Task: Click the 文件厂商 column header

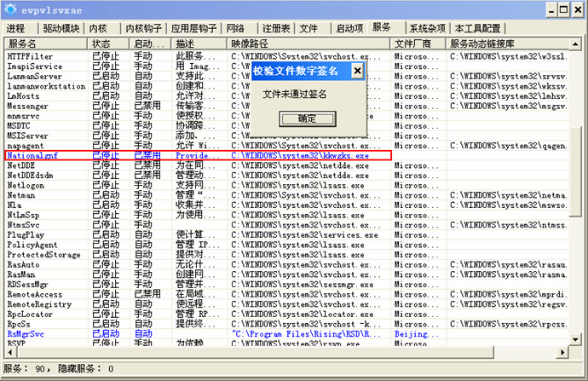Action: point(418,43)
